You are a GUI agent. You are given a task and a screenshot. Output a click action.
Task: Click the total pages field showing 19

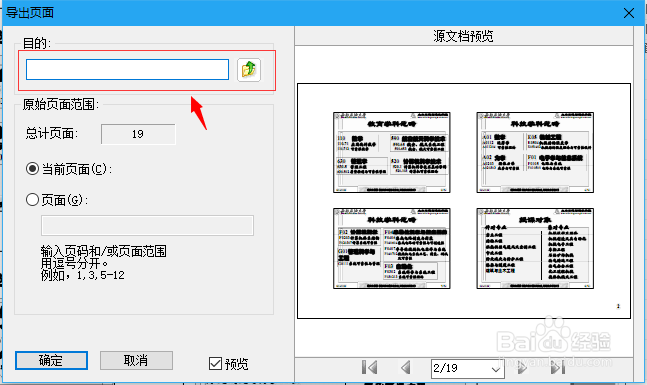pyautogui.click(x=138, y=134)
